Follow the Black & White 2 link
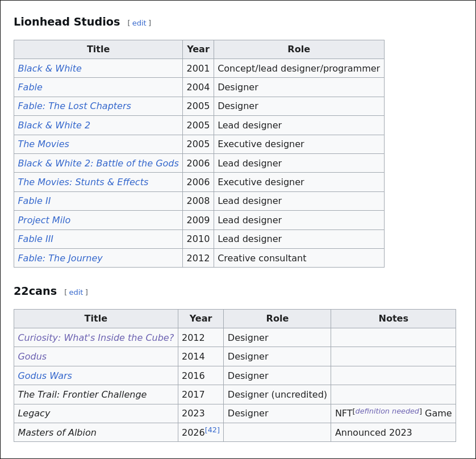 (x=54, y=125)
